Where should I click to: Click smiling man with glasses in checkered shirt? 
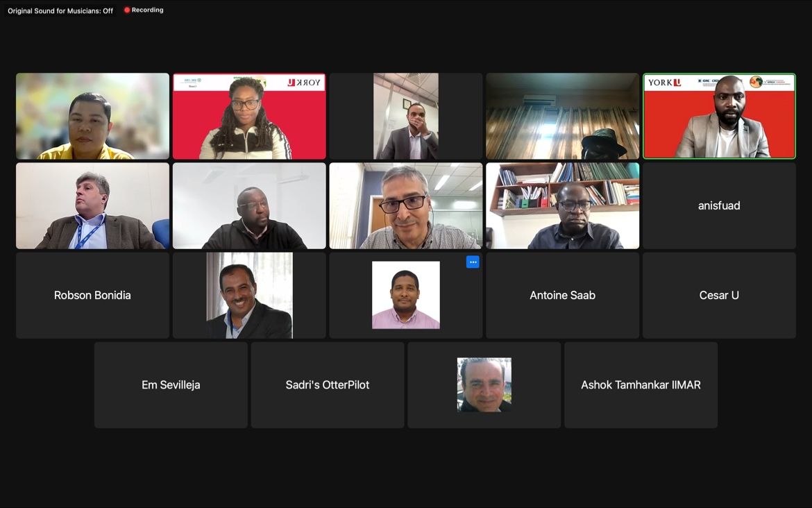(406, 205)
